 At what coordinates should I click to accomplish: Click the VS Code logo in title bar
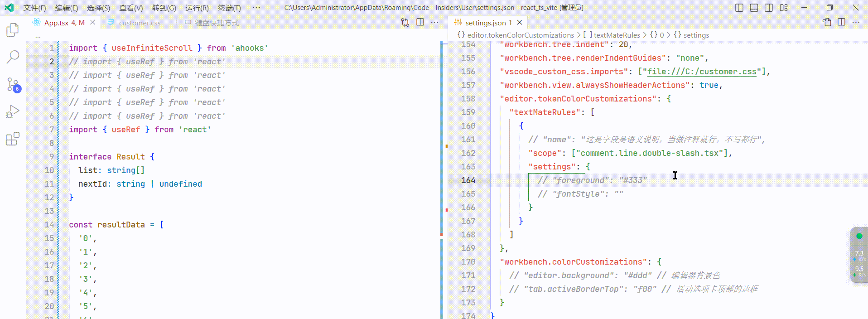[x=9, y=8]
